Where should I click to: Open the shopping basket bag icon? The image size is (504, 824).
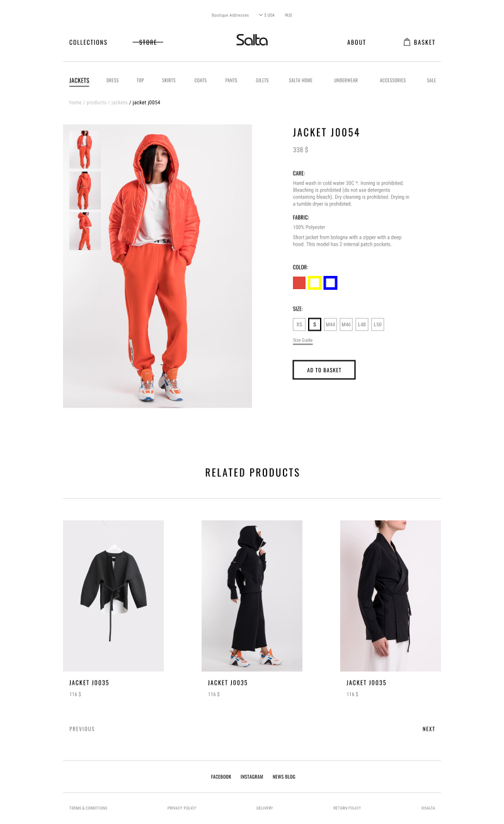click(x=407, y=42)
